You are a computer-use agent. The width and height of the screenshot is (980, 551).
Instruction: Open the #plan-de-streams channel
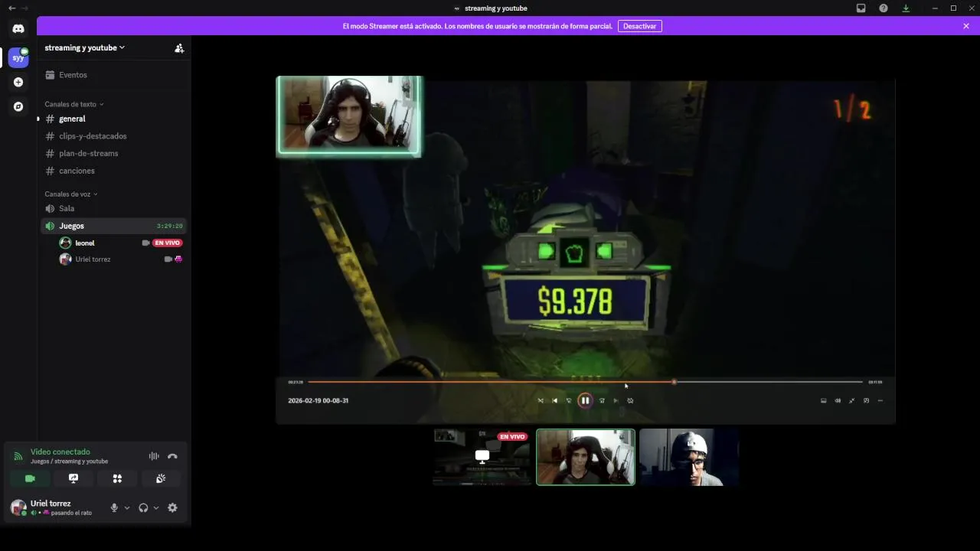tap(114, 153)
